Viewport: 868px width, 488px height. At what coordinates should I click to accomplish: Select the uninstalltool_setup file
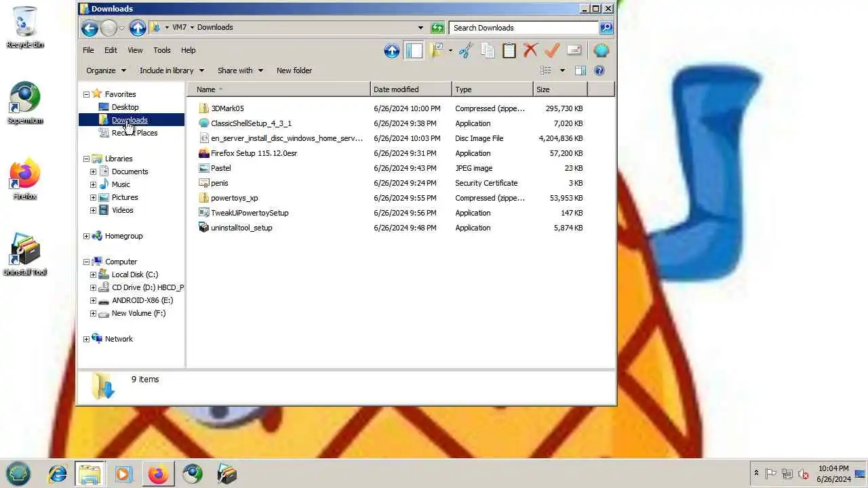[241, 228]
